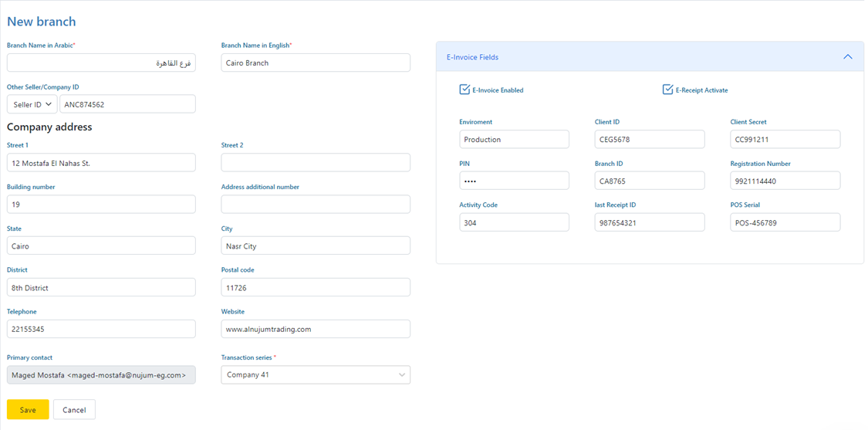
Task: Uncheck the E-Receipt Activate checkbox
Action: coord(667,90)
